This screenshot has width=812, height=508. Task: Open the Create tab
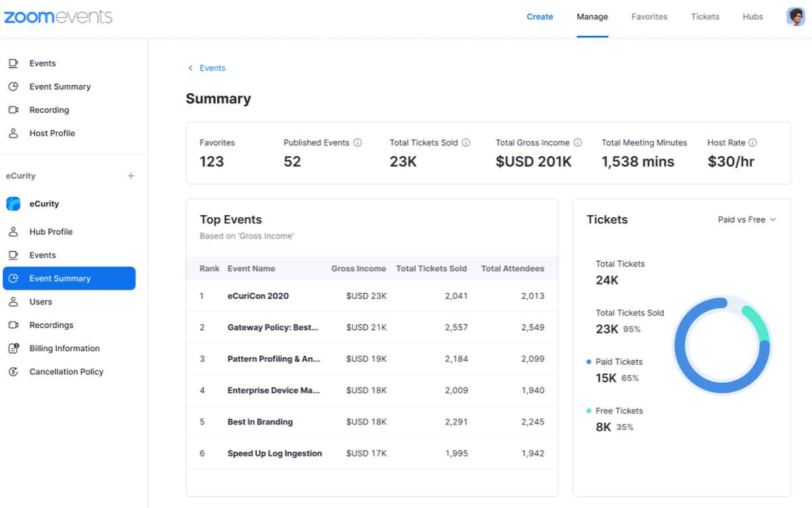(540, 17)
